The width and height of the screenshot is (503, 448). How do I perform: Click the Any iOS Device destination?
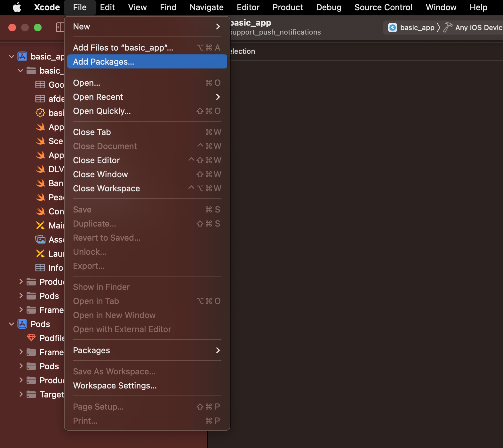click(479, 28)
